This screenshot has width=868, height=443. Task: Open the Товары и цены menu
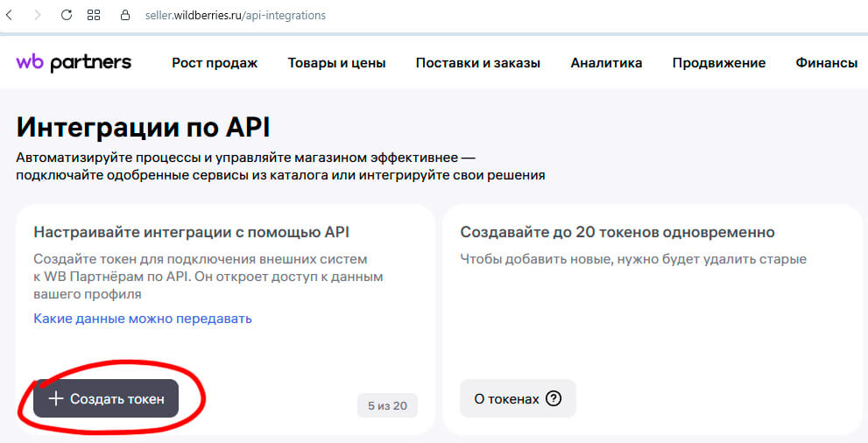336,63
